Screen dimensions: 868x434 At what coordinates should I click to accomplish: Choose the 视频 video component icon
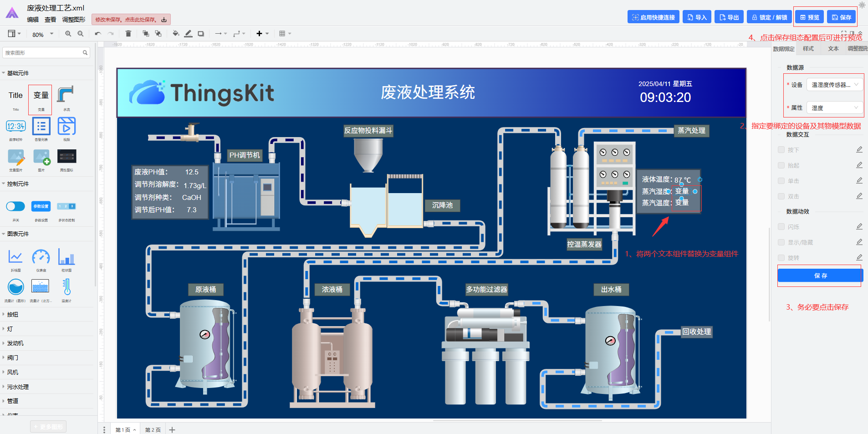tap(66, 129)
